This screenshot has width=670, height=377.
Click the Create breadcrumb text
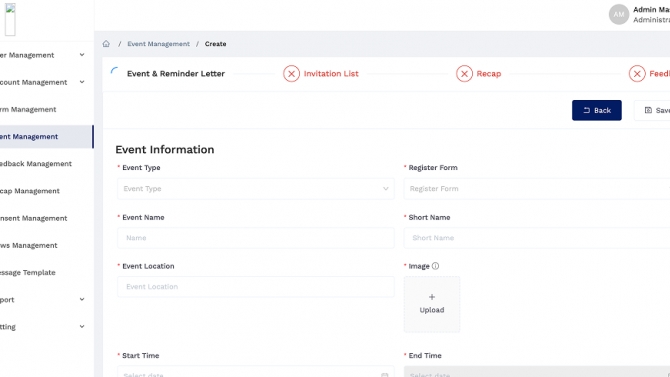215,44
